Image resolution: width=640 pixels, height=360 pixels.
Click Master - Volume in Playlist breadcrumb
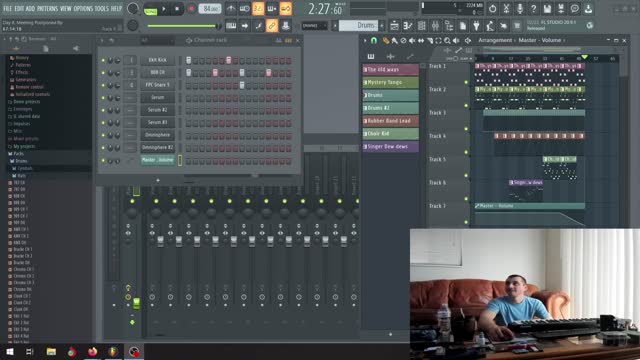click(x=539, y=40)
